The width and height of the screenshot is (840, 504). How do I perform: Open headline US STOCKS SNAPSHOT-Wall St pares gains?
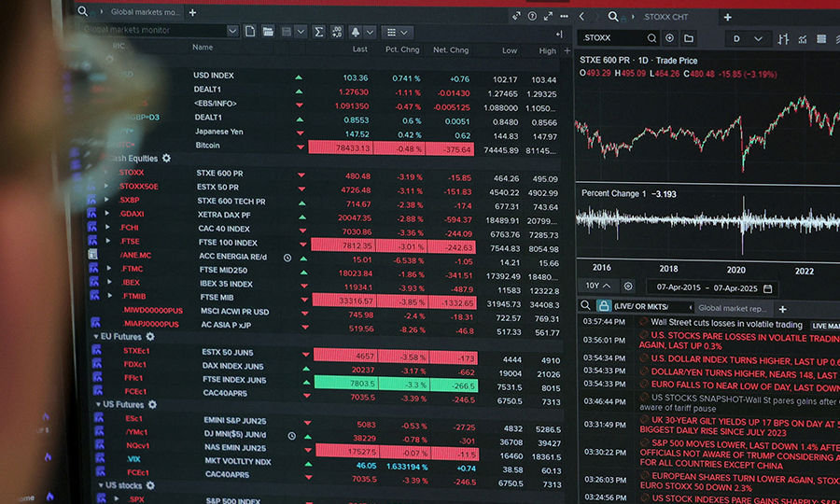point(740,403)
